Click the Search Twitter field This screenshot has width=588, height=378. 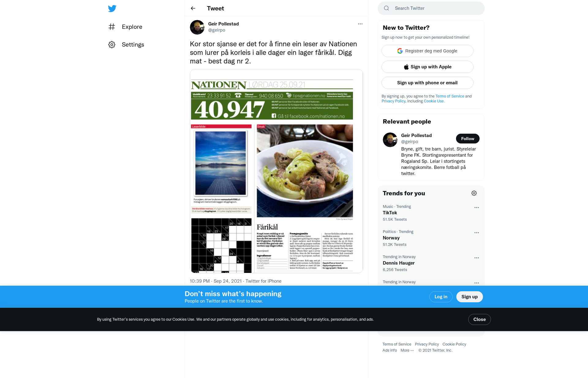pyautogui.click(x=431, y=8)
